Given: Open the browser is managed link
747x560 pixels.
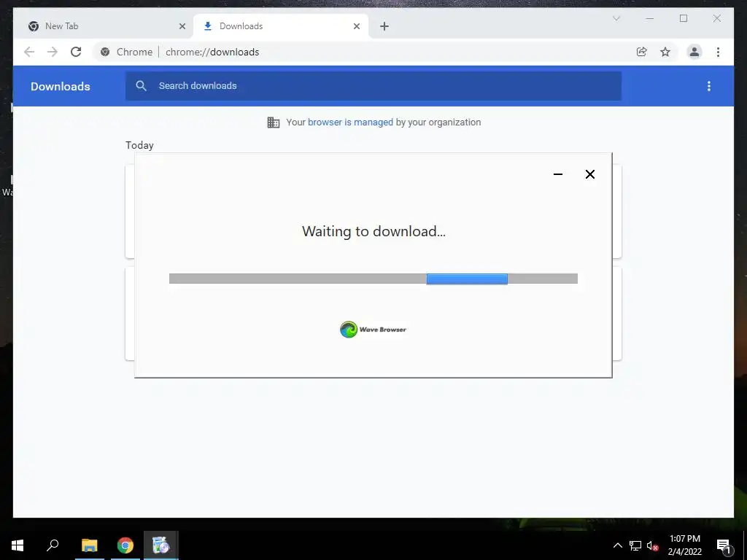Looking at the screenshot, I should 350,122.
